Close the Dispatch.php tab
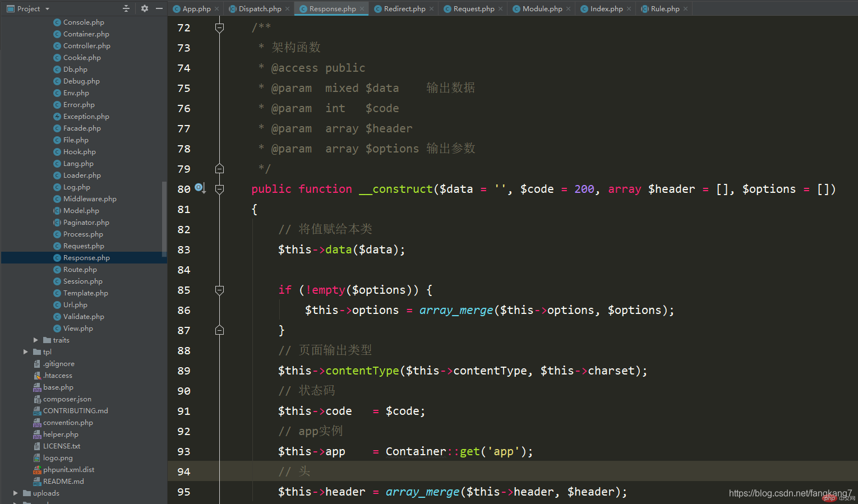The width and height of the screenshot is (858, 504). (287, 9)
